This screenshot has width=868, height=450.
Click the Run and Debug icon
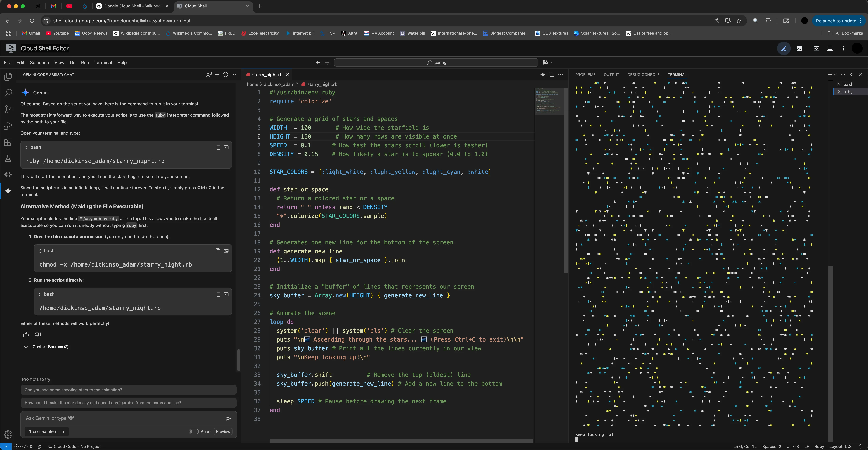click(8, 126)
